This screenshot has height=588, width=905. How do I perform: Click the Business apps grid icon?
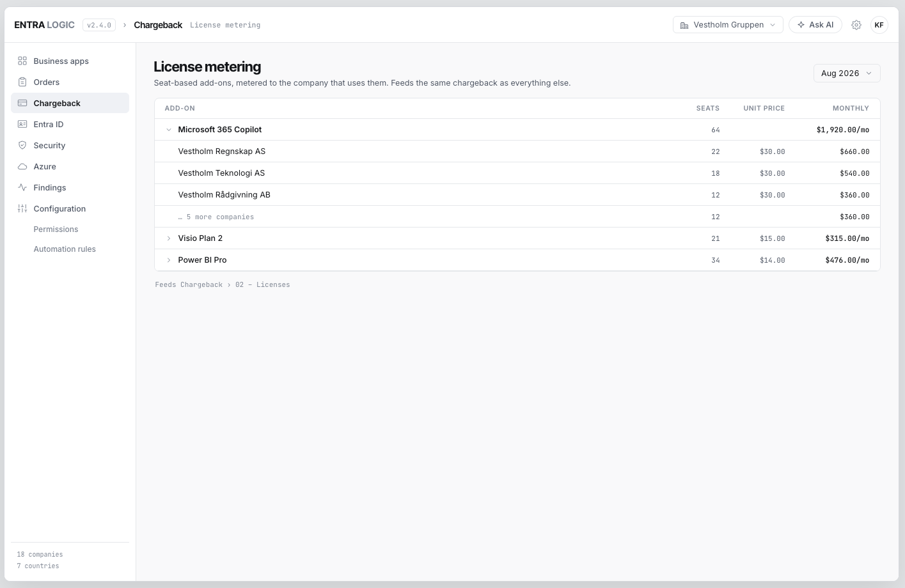22,61
